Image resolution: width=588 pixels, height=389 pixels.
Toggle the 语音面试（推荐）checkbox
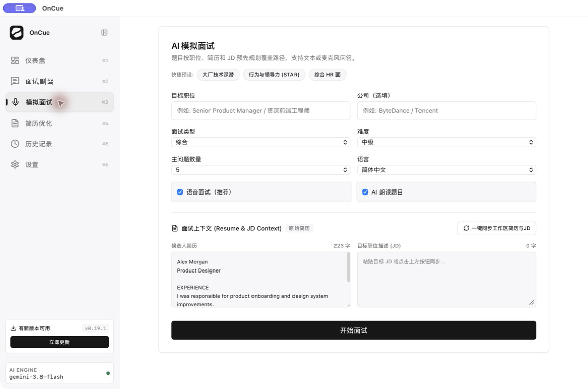[180, 192]
